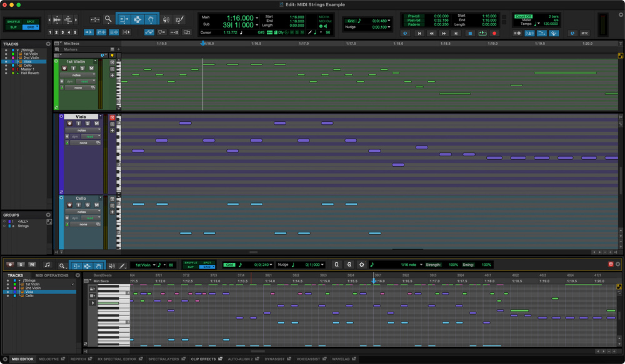Screen dimensions: 625x364
Task: Toggle the Tempo Ruler conductor icon
Action: coord(554,34)
